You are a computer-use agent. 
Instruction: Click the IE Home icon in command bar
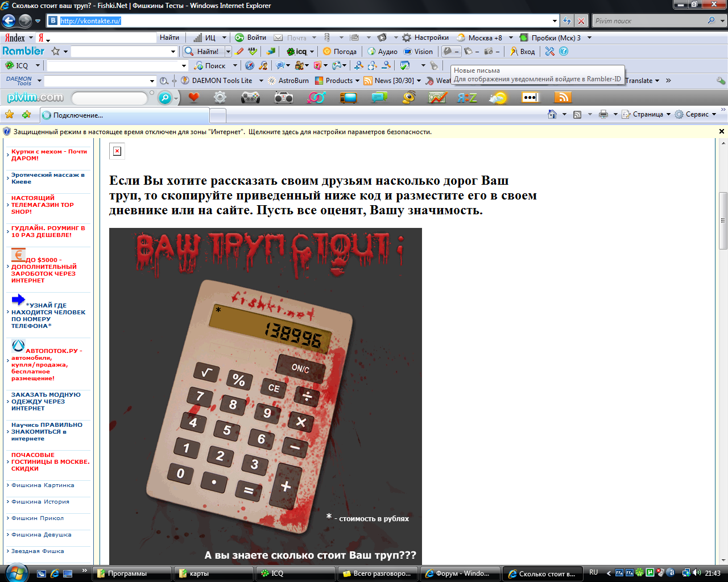click(552, 114)
